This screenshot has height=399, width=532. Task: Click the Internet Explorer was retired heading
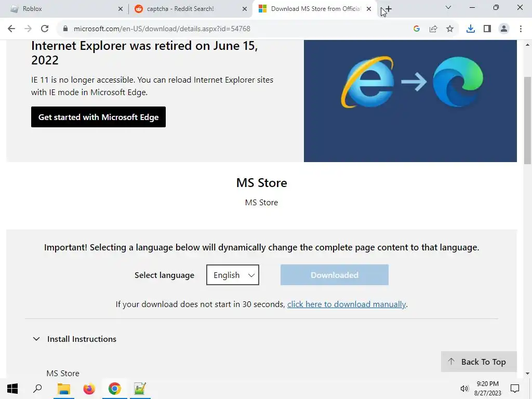pos(144,53)
